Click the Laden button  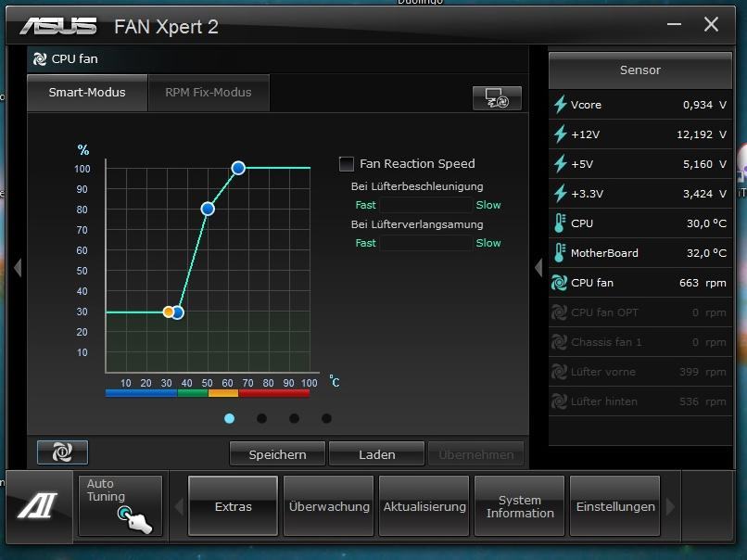pos(377,454)
